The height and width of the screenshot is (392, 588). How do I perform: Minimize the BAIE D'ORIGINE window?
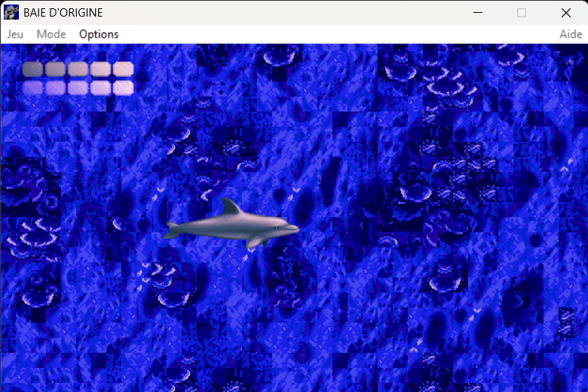coord(477,13)
